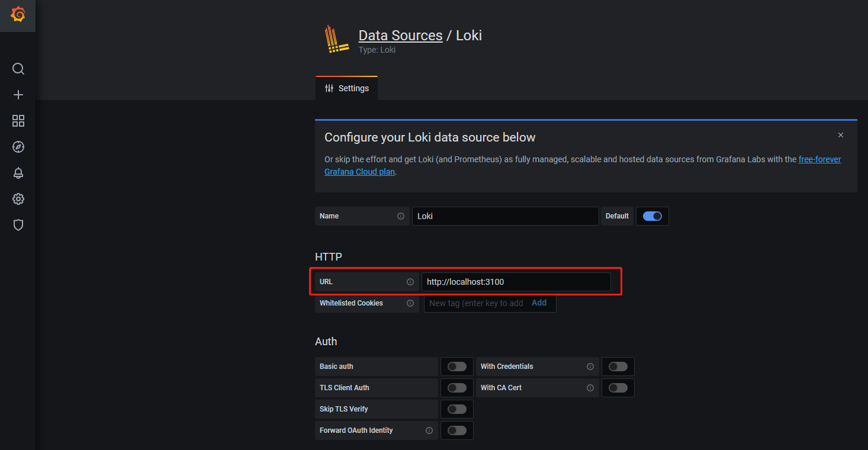The height and width of the screenshot is (450, 868).
Task: Open the Search magnifier in sidebar
Action: [18, 69]
